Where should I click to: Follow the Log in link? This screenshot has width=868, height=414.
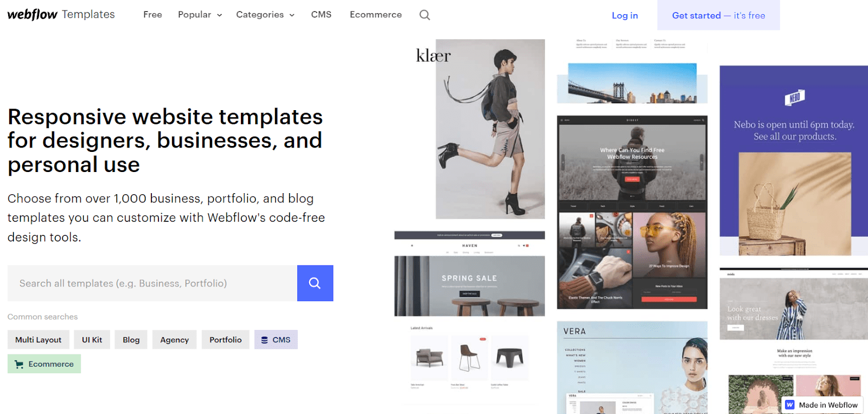tap(625, 16)
